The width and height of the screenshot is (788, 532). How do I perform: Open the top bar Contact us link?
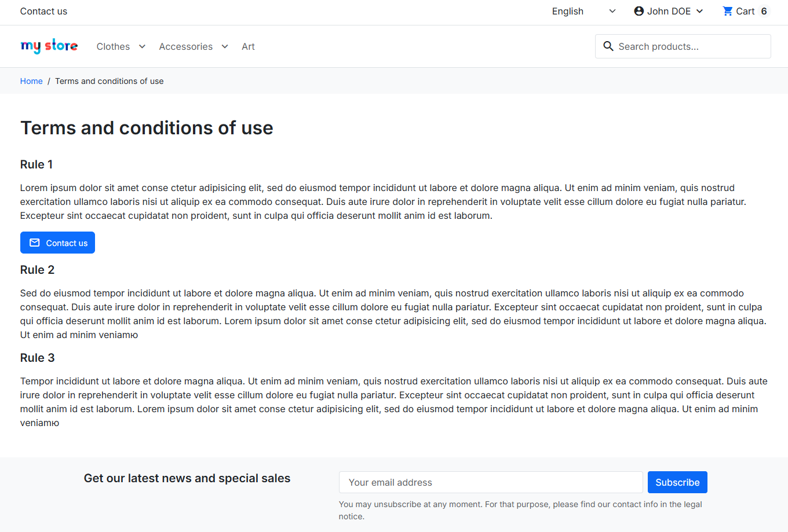(43, 11)
